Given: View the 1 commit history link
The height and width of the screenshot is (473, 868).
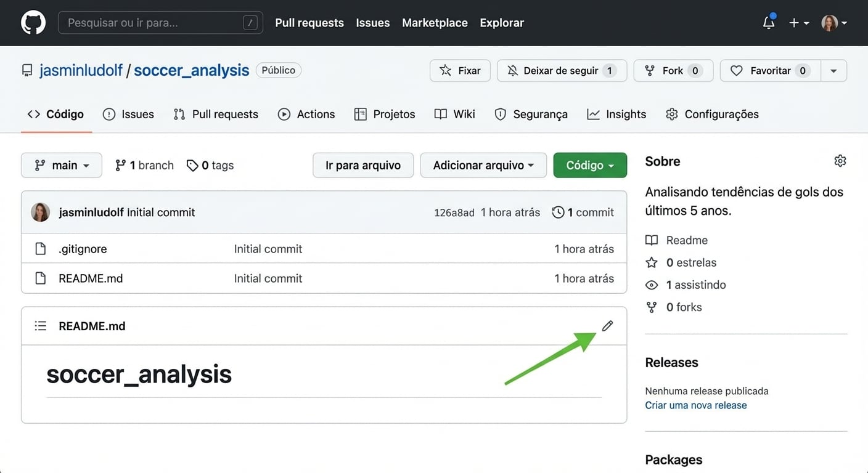Looking at the screenshot, I should (583, 212).
